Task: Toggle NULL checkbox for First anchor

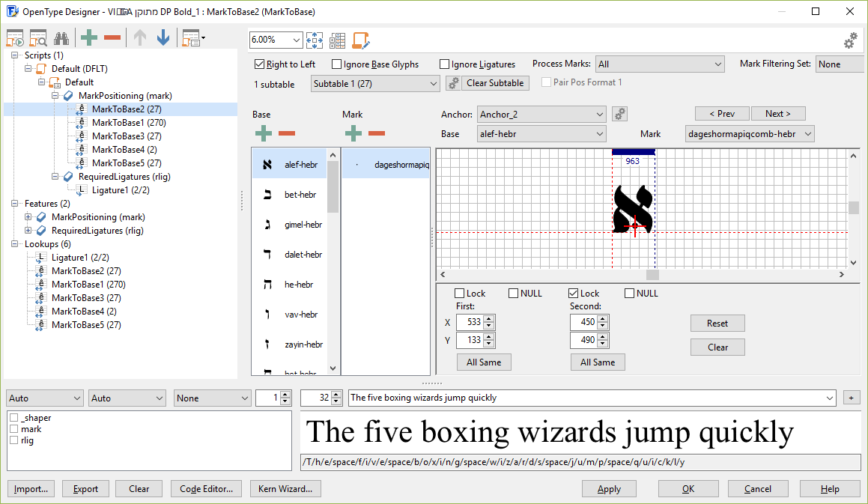Action: tap(513, 293)
